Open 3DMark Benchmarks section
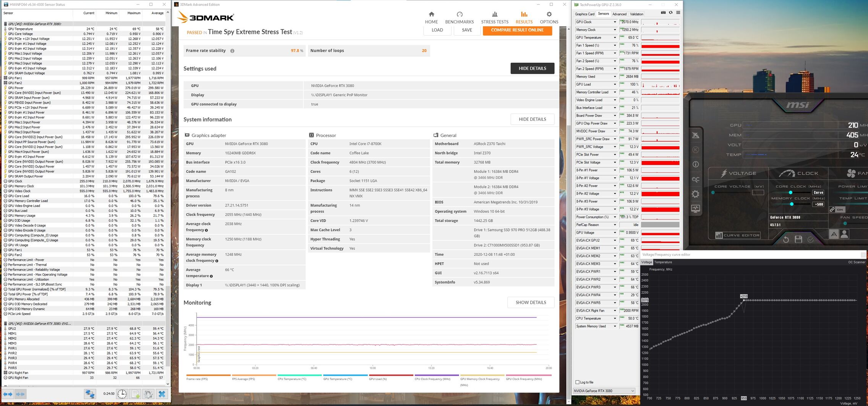This screenshot has width=868, height=406. tap(460, 18)
